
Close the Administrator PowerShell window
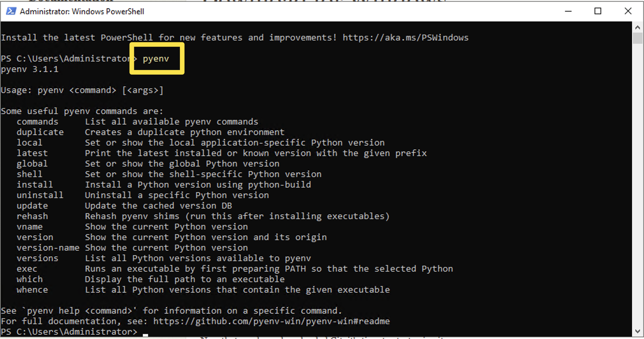(628, 11)
